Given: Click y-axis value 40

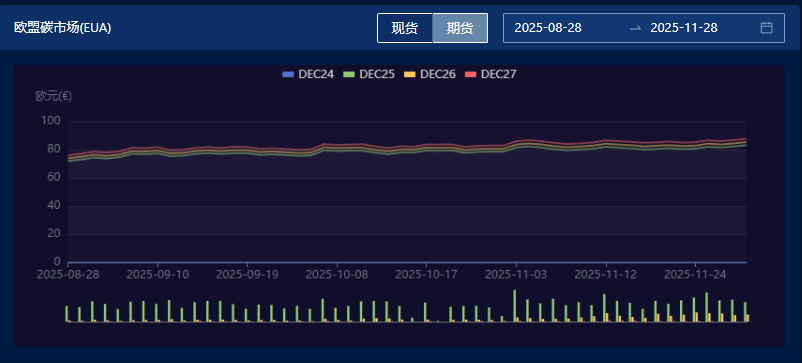Looking at the screenshot, I should pyautogui.click(x=55, y=206).
